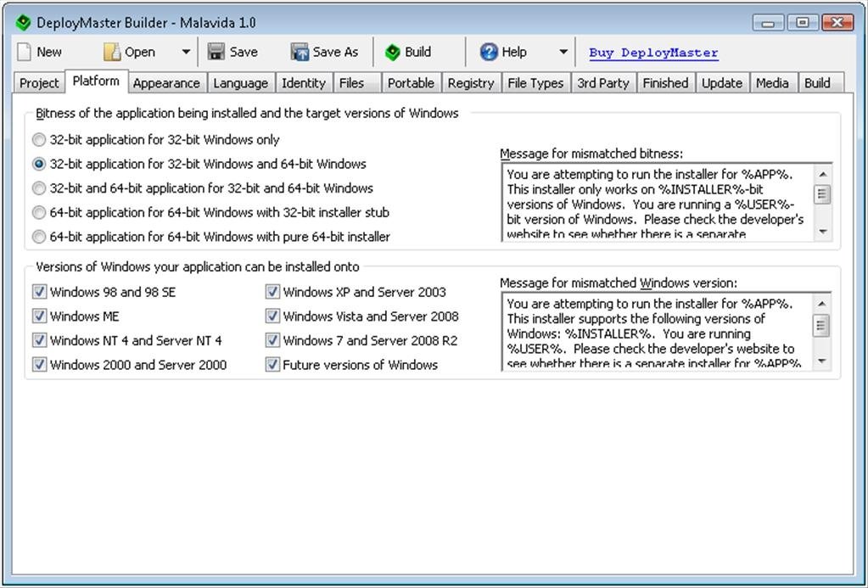Follow the Buy DeployMaster link
This screenshot has width=868, height=588.
(653, 53)
